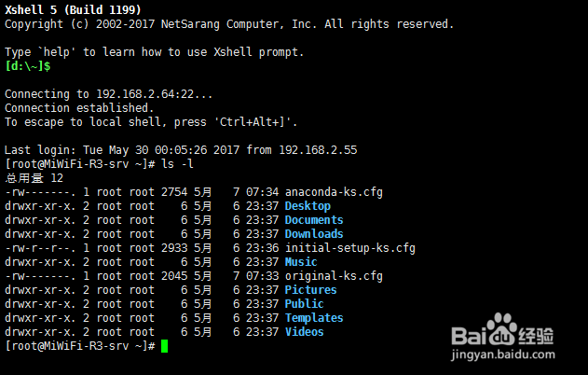
Task: Click the jingyan.baidu.com watermark text
Action: [x=503, y=354]
